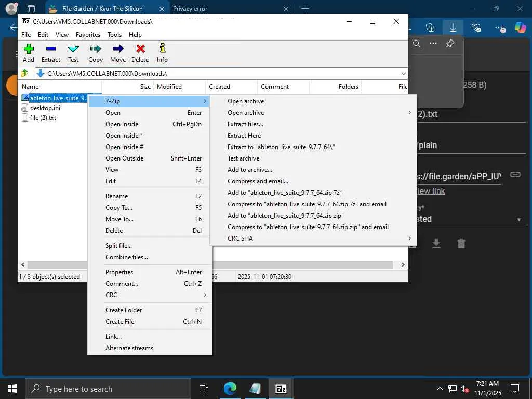Click the muted volume tray icon

pos(464,389)
